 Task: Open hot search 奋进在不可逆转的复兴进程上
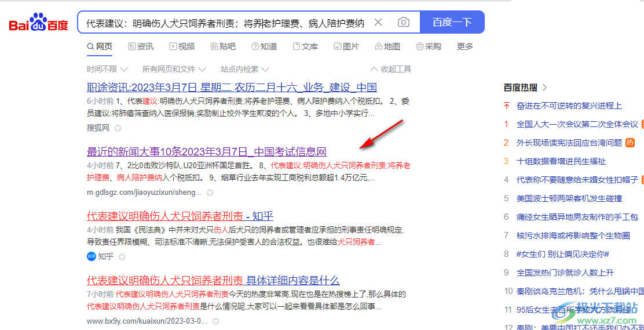pos(569,106)
